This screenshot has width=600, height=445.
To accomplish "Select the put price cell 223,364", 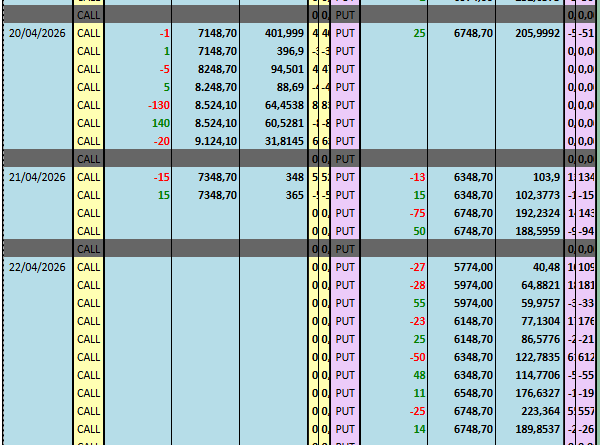I will [530, 411].
